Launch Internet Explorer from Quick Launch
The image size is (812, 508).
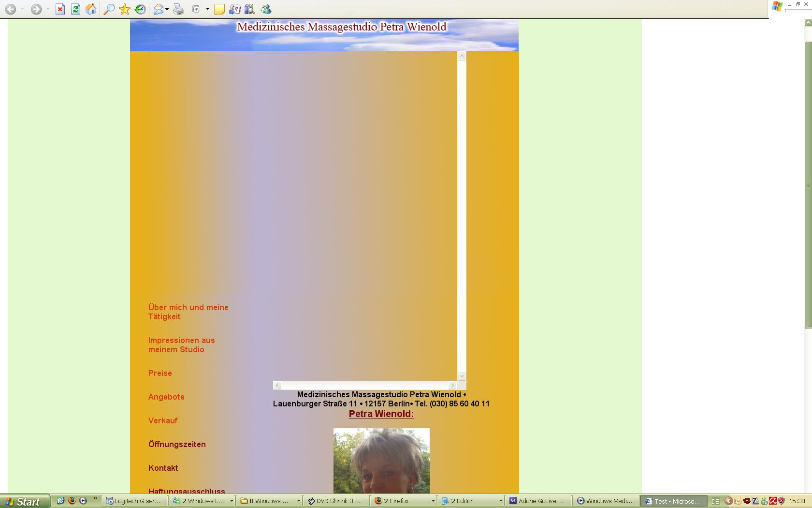60,501
